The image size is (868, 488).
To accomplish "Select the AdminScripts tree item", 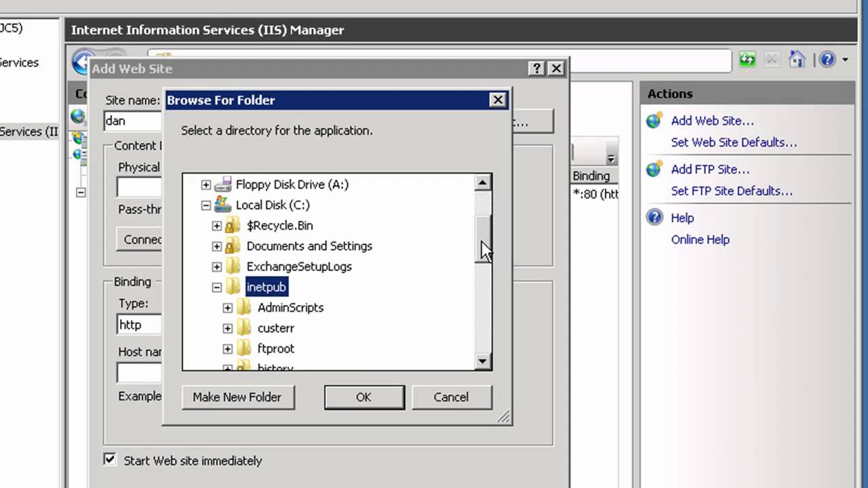I will (x=290, y=307).
